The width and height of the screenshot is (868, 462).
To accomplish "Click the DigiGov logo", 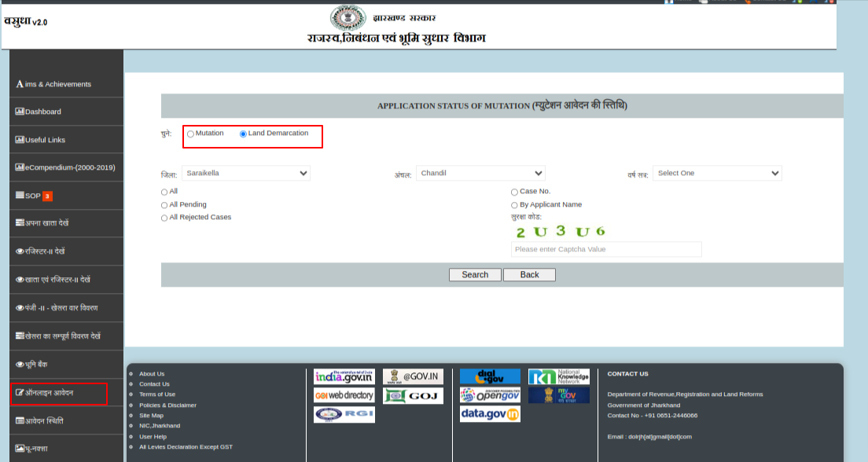I will click(489, 376).
